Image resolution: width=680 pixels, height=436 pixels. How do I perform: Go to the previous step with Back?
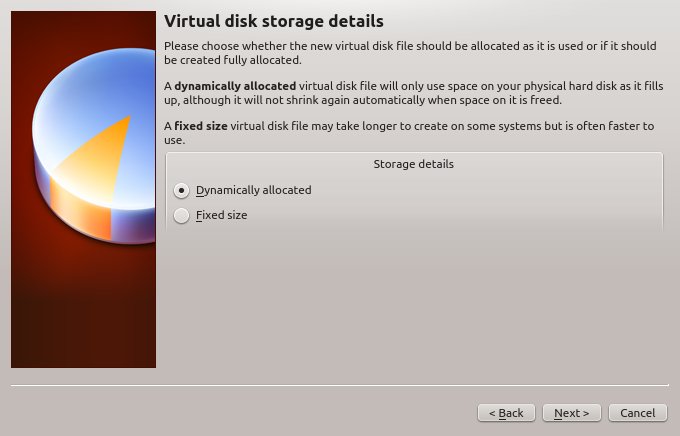pyautogui.click(x=506, y=413)
